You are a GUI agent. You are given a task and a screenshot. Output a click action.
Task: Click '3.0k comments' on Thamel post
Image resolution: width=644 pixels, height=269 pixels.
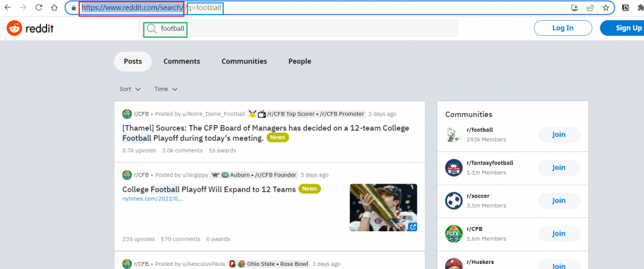tap(182, 151)
